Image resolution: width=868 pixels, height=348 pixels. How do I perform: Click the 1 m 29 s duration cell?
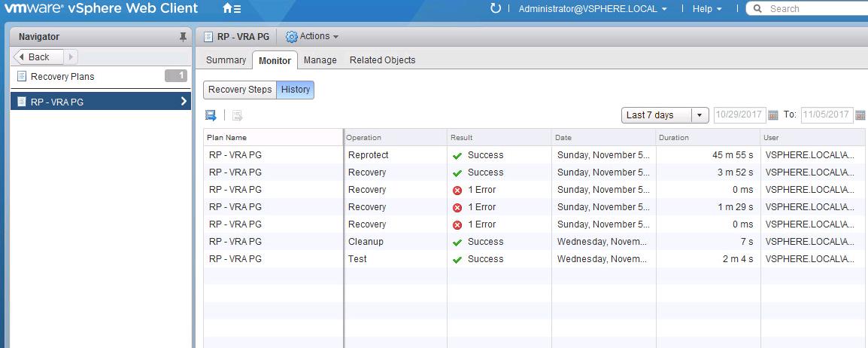point(708,206)
